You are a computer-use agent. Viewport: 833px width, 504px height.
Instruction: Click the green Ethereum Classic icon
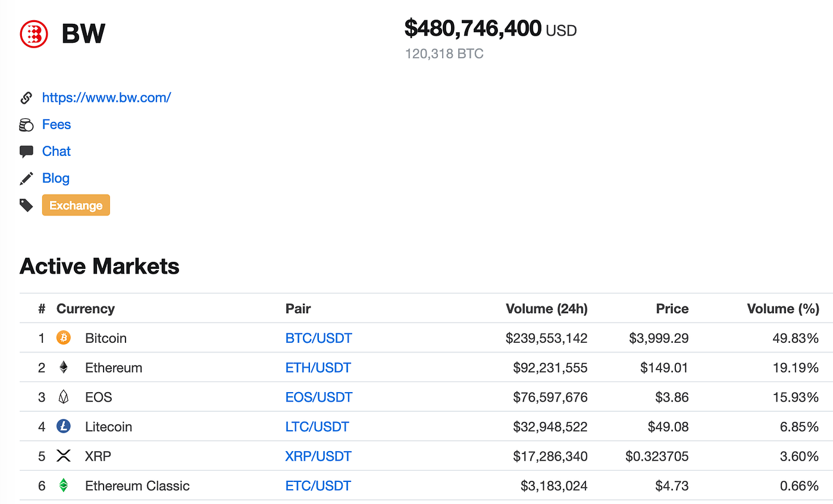pos(64,486)
